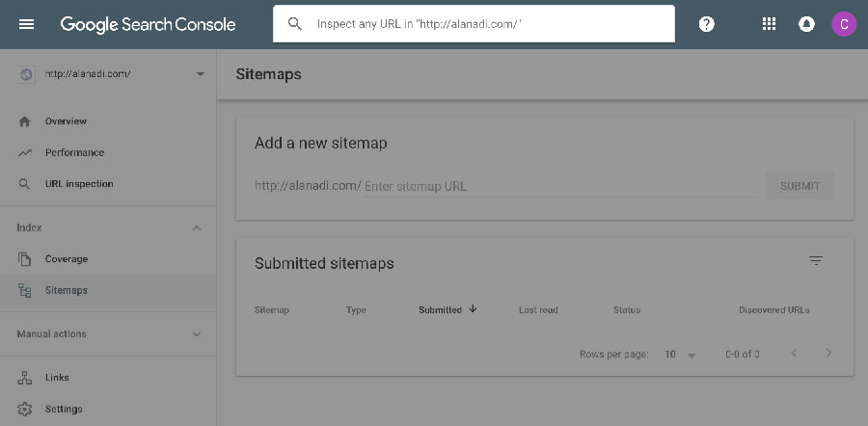Image resolution: width=868 pixels, height=426 pixels.
Task: Go to next page of sitemaps
Action: (x=828, y=353)
